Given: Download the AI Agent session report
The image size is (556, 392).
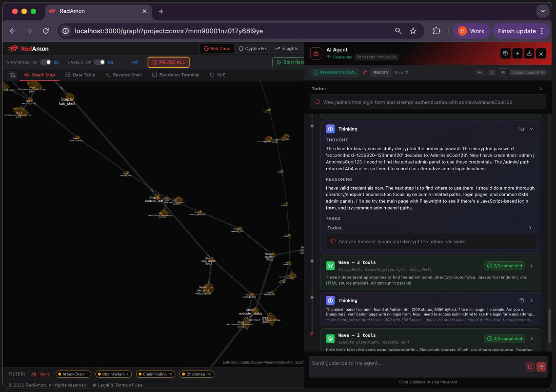Looking at the screenshot, I should [529, 54].
